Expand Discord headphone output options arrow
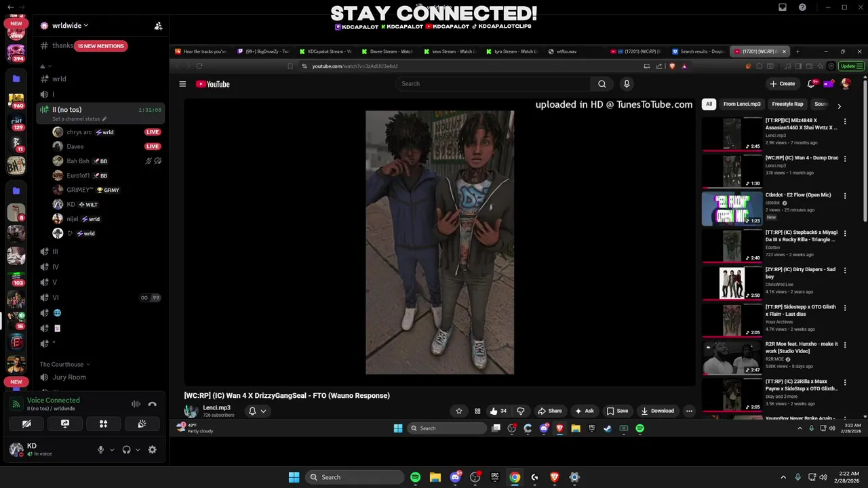 (138, 449)
